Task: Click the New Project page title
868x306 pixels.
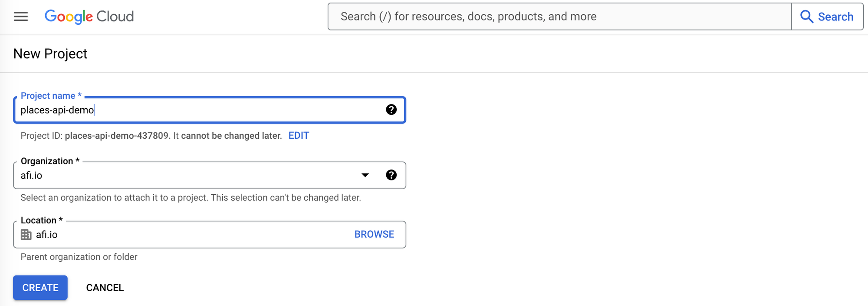Action: click(50, 53)
